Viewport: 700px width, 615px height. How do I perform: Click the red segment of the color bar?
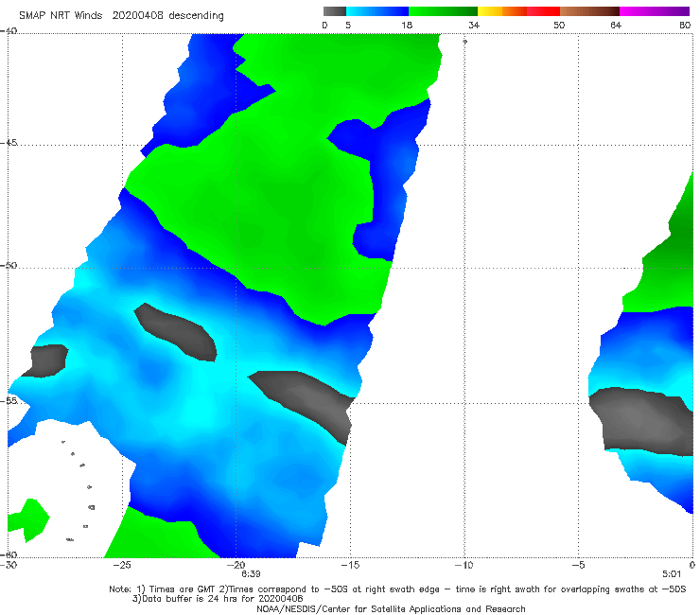coord(543,11)
